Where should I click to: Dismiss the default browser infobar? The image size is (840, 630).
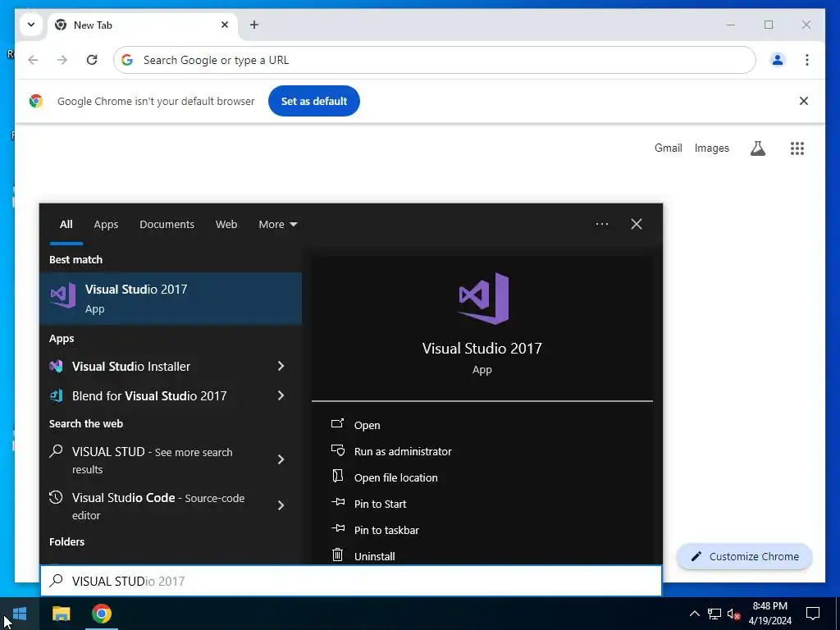pyautogui.click(x=804, y=101)
